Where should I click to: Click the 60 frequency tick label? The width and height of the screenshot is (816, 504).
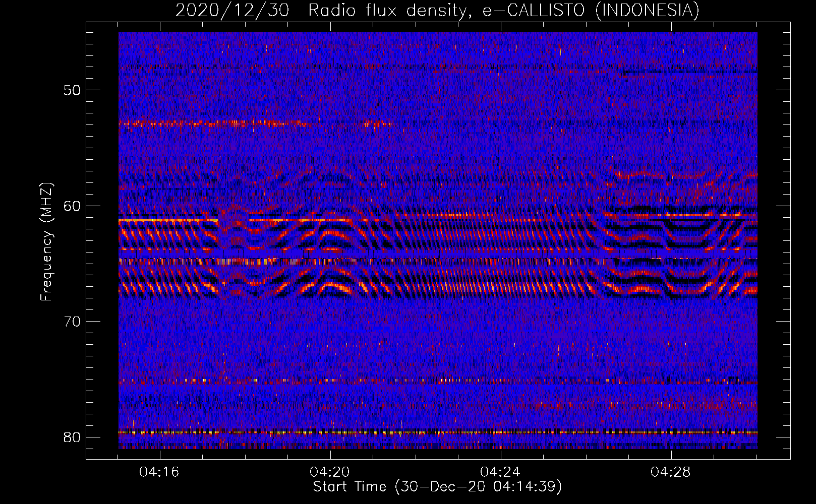pyautogui.click(x=73, y=206)
